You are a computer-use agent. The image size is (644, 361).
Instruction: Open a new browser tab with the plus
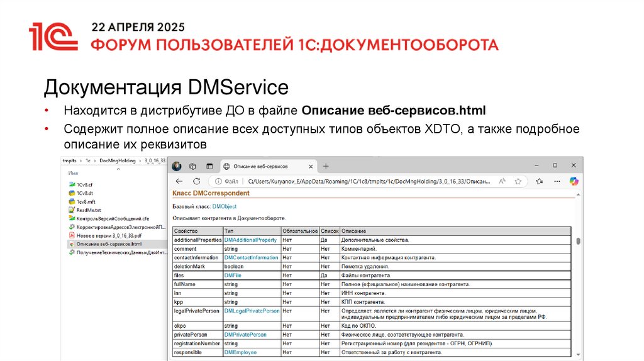pyautogui.click(x=326, y=166)
